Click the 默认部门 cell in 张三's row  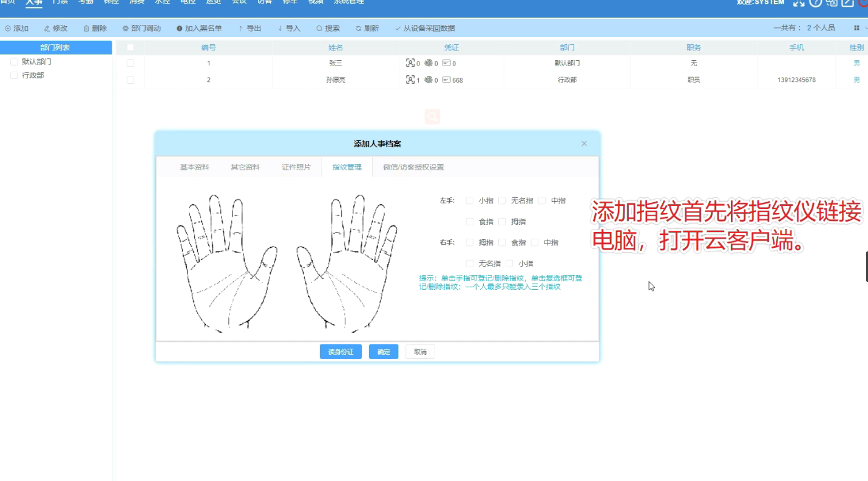(568, 63)
